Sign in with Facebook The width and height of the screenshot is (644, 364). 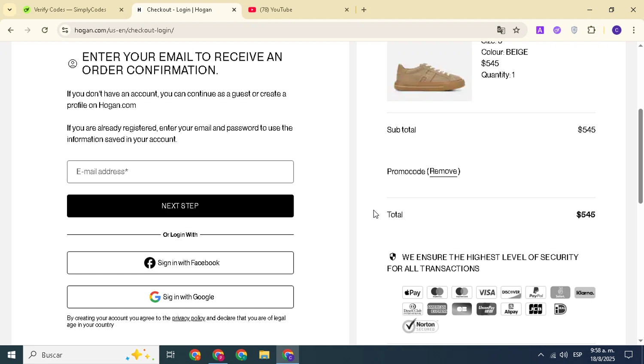(180, 263)
